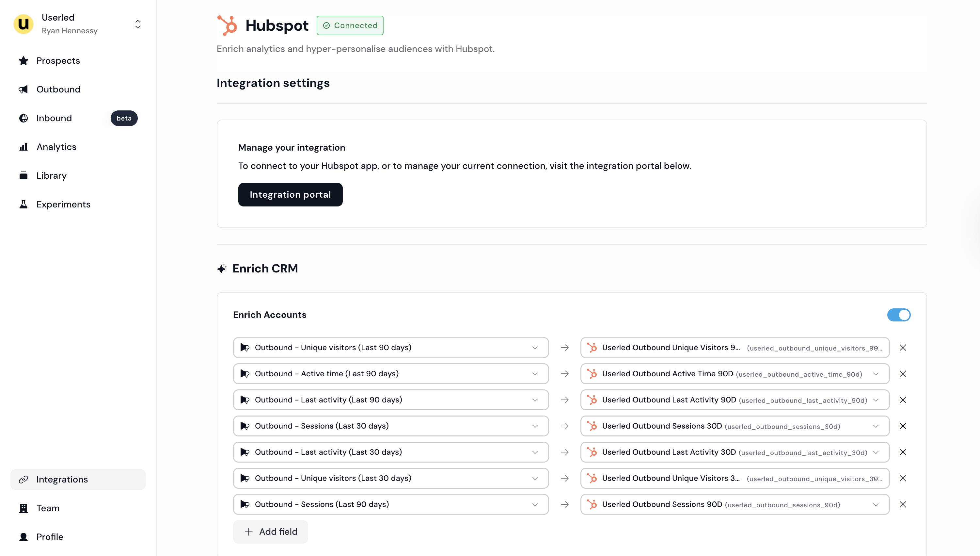Click the Inbound globe icon

click(24, 118)
